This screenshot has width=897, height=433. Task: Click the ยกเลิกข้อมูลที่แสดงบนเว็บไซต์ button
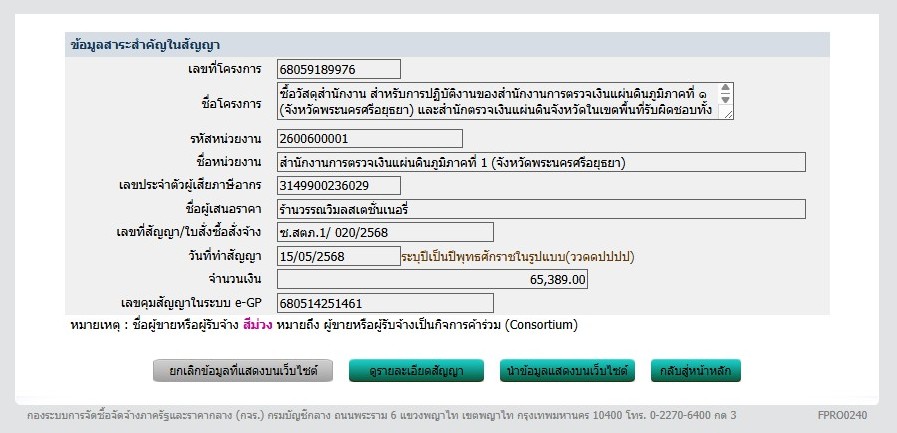coord(243,371)
